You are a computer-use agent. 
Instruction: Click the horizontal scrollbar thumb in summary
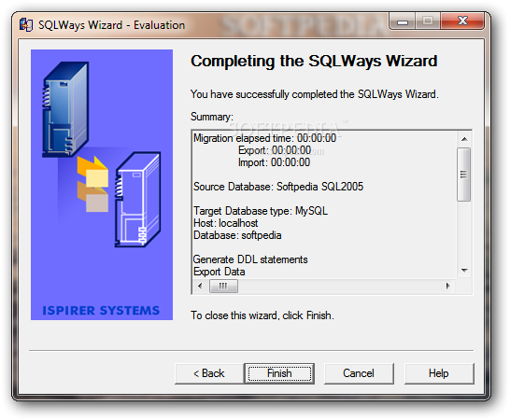(223, 287)
